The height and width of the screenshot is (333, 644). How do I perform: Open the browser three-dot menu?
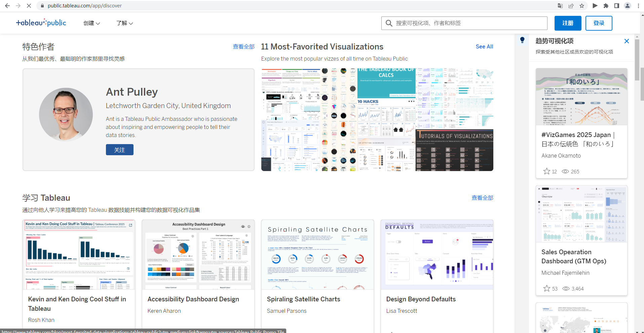[x=638, y=6]
